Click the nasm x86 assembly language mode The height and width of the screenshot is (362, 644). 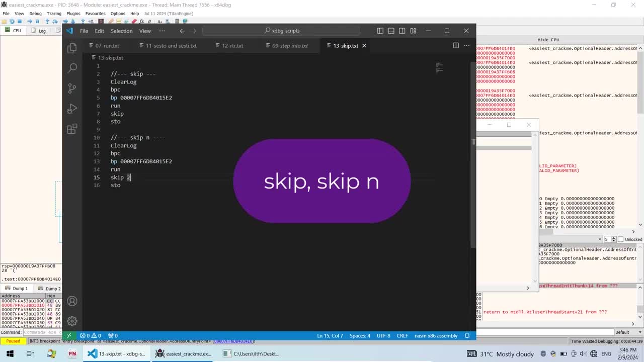click(x=436, y=336)
